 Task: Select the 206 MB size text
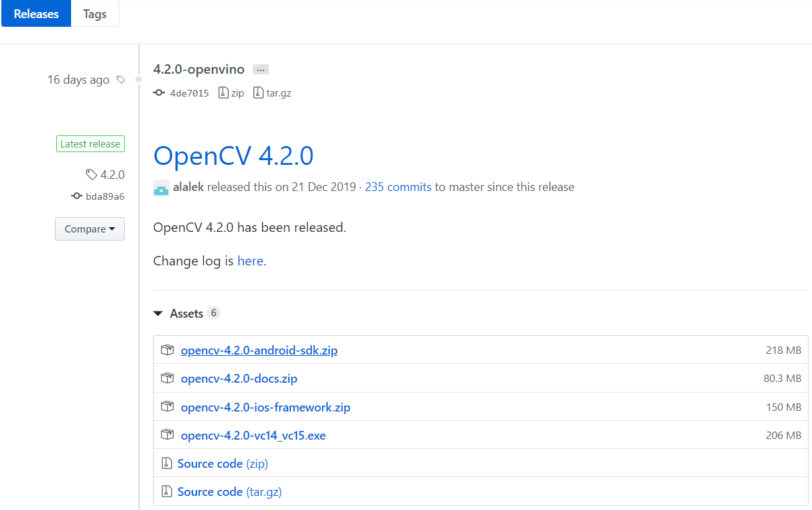coord(784,436)
